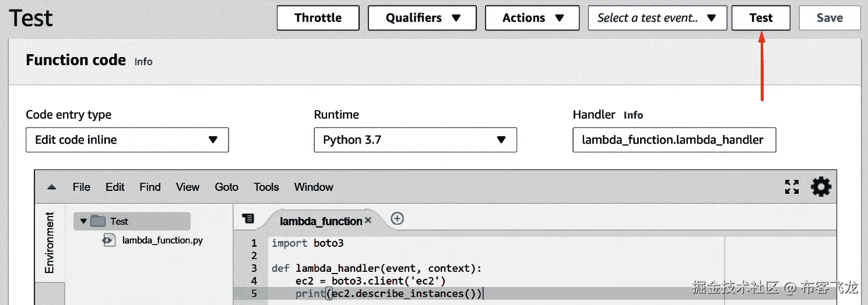Expand the Select a test event dropdown
Viewport: 868px width, 305px height.
coord(658,18)
